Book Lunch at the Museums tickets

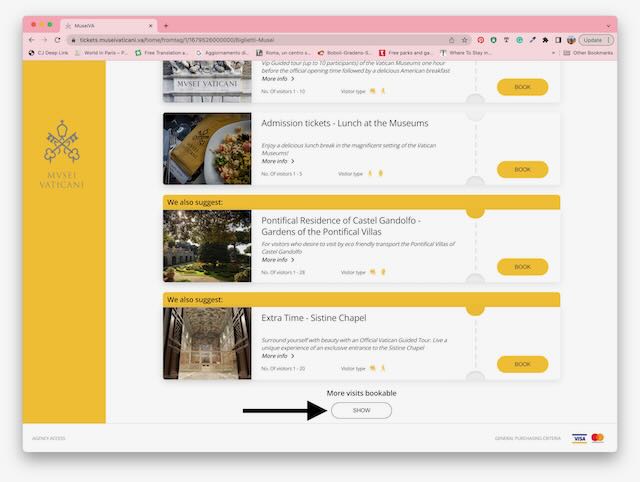coord(522,169)
